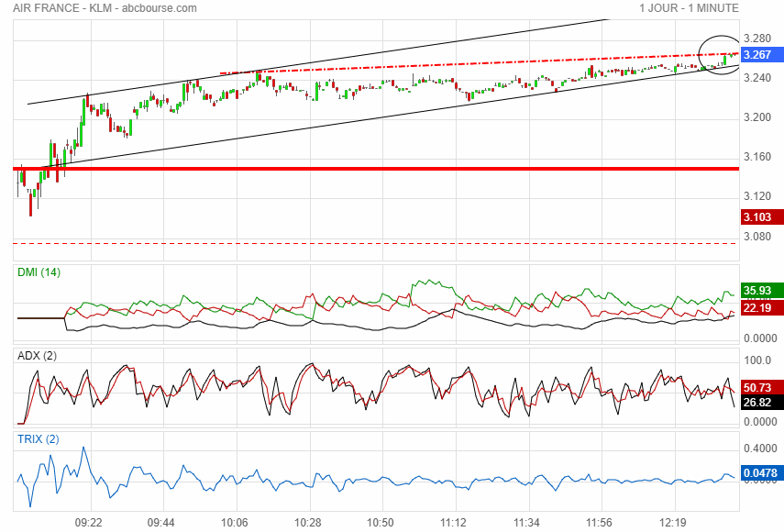784x532 pixels.
Task: Click the 1 JOUR - 1 MINUTE timeframe label
Action: tap(689, 8)
